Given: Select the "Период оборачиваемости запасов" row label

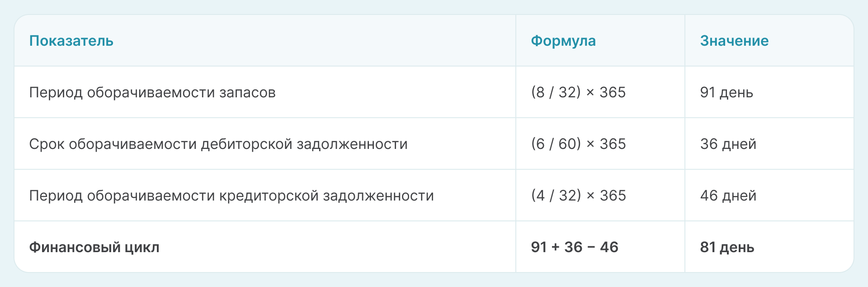Looking at the screenshot, I should click(x=152, y=92).
